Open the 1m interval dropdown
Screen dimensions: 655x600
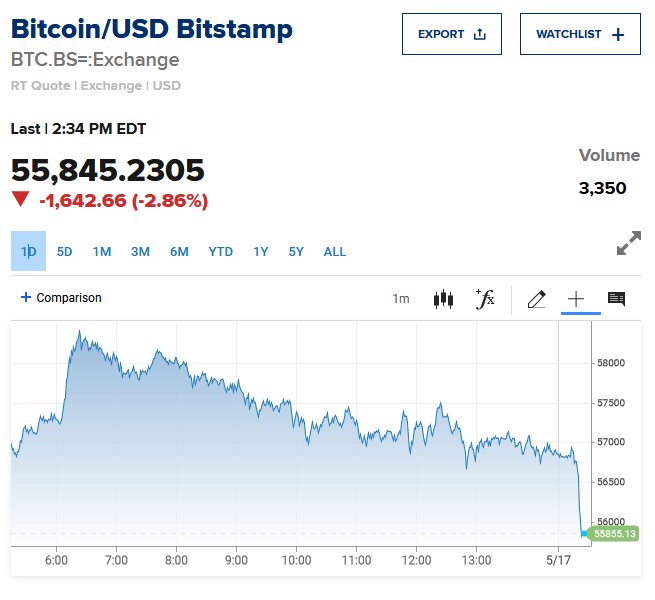(401, 299)
